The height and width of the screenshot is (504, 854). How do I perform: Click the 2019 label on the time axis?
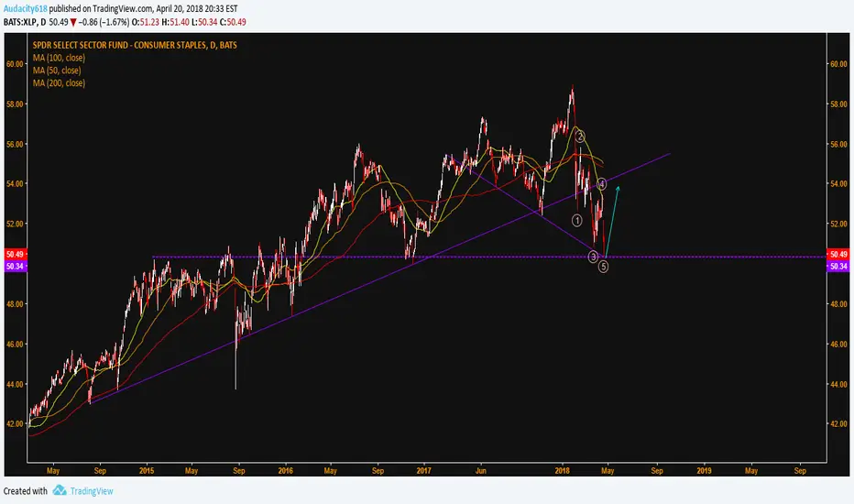[704, 471]
